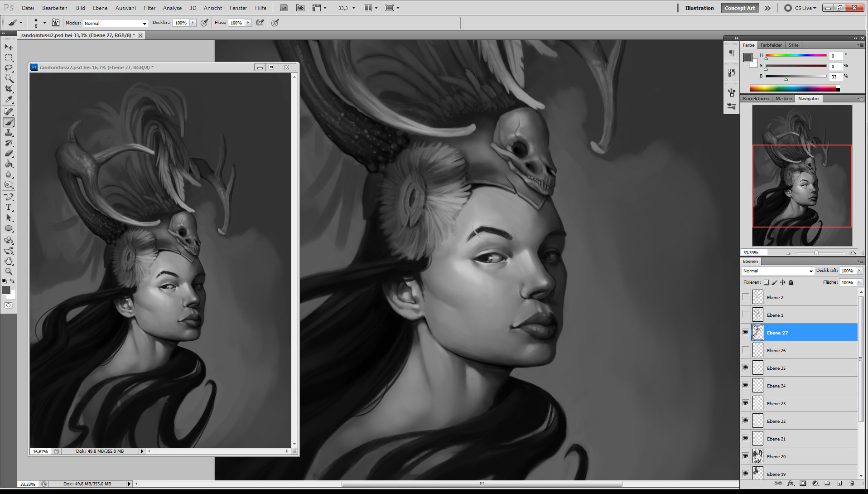Open the brush preset picker arrow
Screen dimensions: 868x494
coord(44,23)
